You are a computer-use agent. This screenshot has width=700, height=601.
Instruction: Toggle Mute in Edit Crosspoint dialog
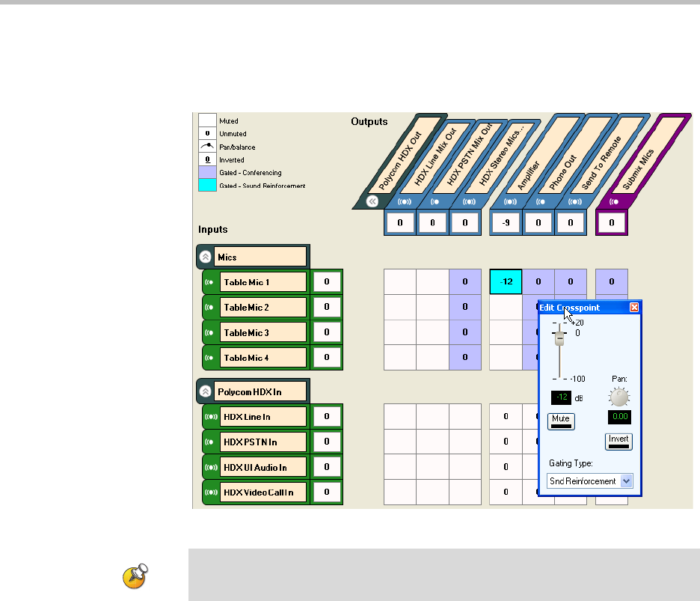pyautogui.click(x=560, y=422)
